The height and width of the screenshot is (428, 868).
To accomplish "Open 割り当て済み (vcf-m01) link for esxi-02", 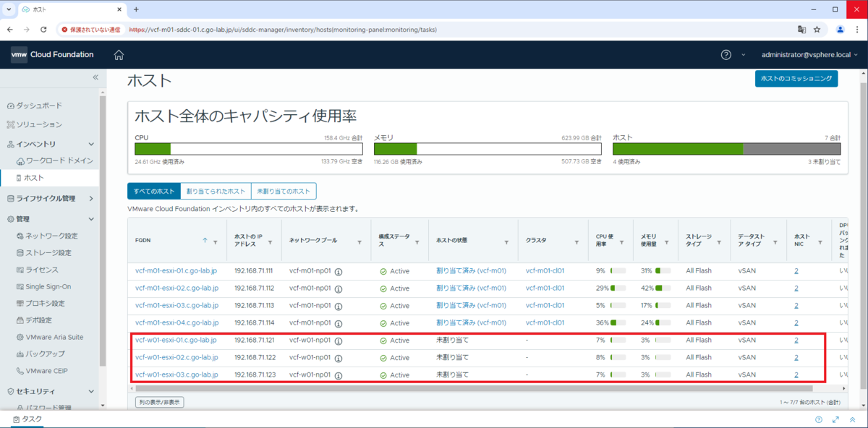I will (471, 288).
